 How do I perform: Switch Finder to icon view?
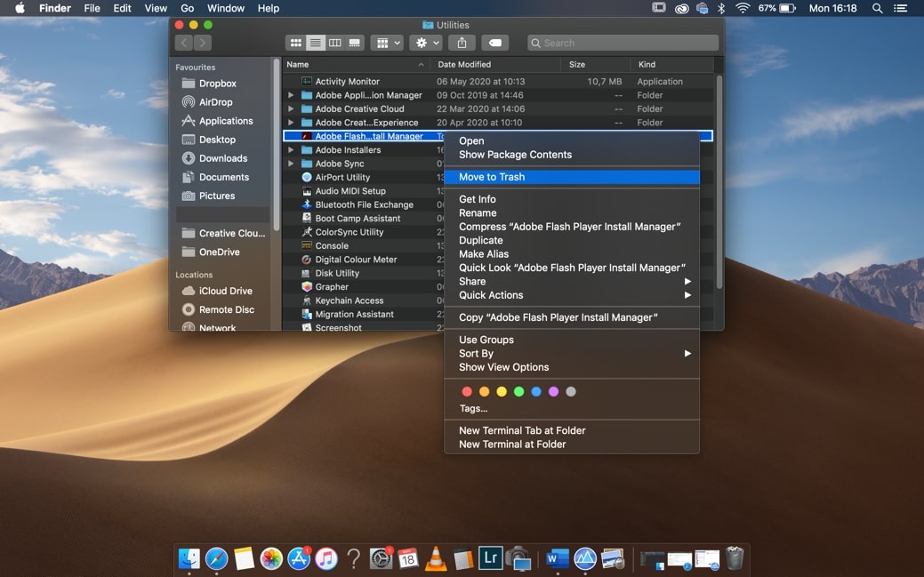pos(296,43)
